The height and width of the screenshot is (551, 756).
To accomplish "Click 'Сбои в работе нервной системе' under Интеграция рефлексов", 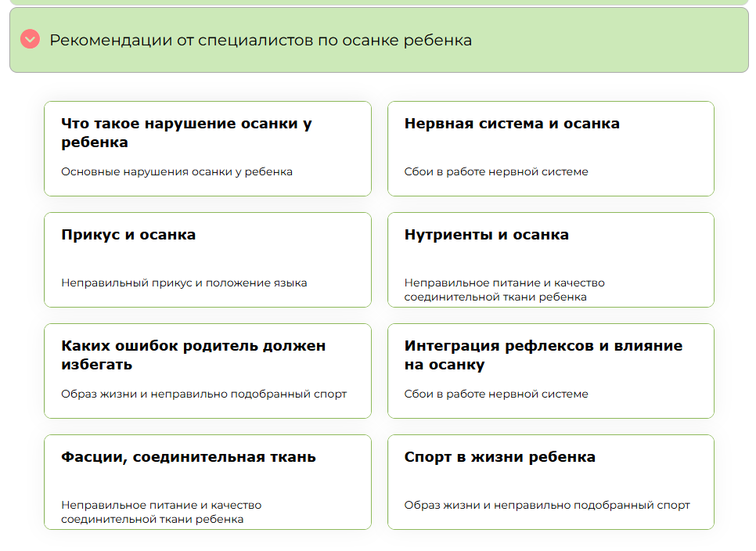I will click(496, 394).
